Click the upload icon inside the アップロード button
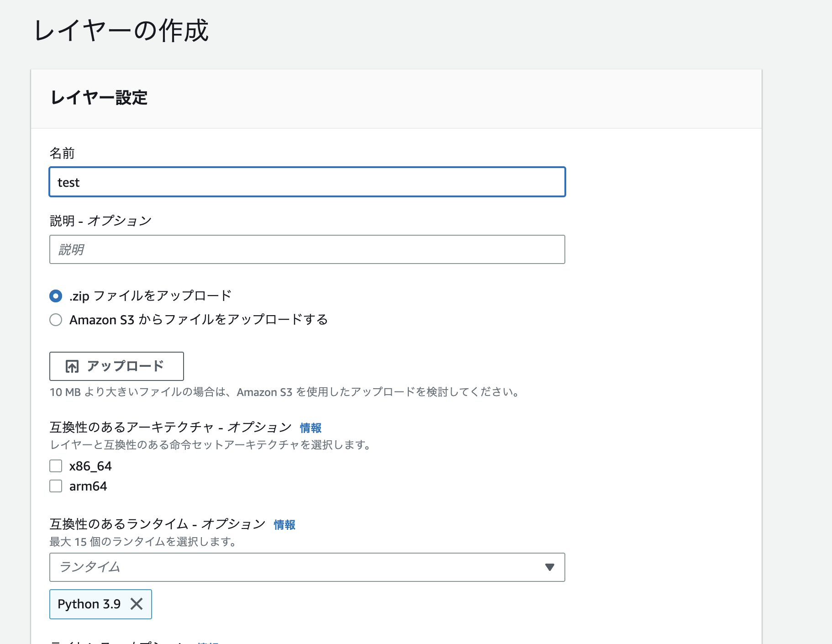The width and height of the screenshot is (832, 644). 71,366
